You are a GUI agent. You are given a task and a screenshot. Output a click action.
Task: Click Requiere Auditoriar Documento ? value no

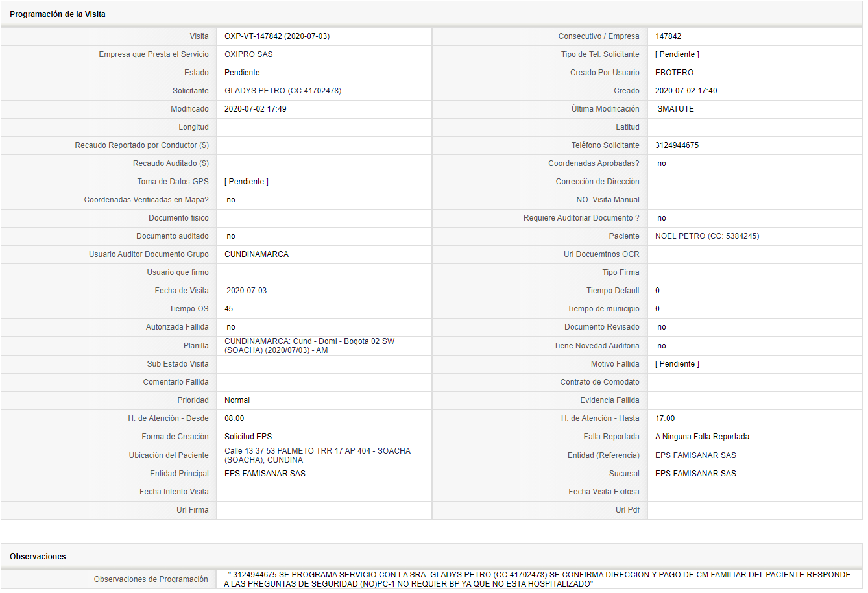click(x=662, y=218)
